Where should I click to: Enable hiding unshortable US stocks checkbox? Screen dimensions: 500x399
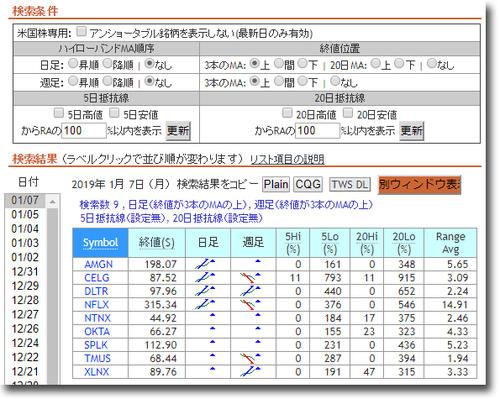point(81,32)
